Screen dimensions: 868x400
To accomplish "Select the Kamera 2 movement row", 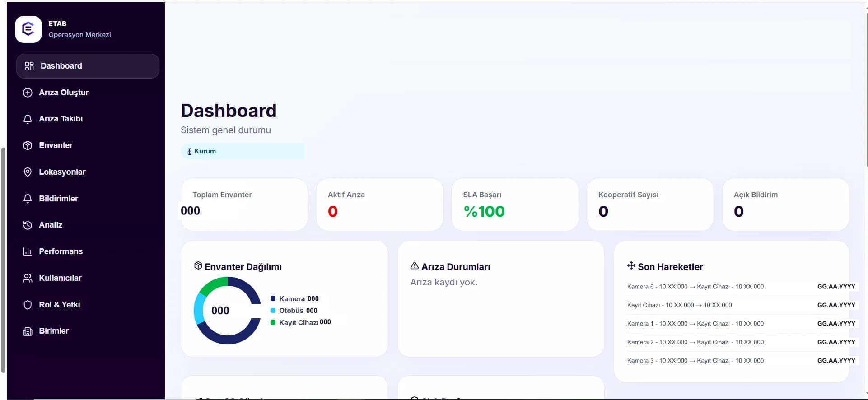I will [x=741, y=342].
